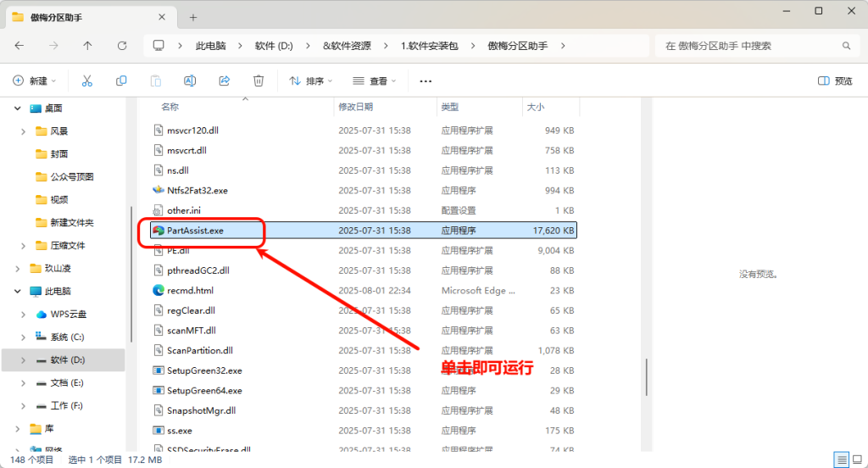Expand the 压缩文件 folder node

click(23, 245)
